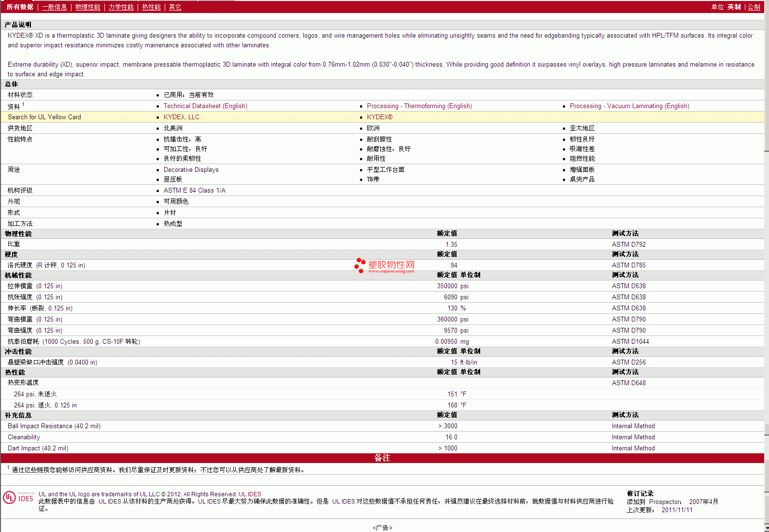
Task: Click the 性能特点 row label
Action: [x=20, y=140]
